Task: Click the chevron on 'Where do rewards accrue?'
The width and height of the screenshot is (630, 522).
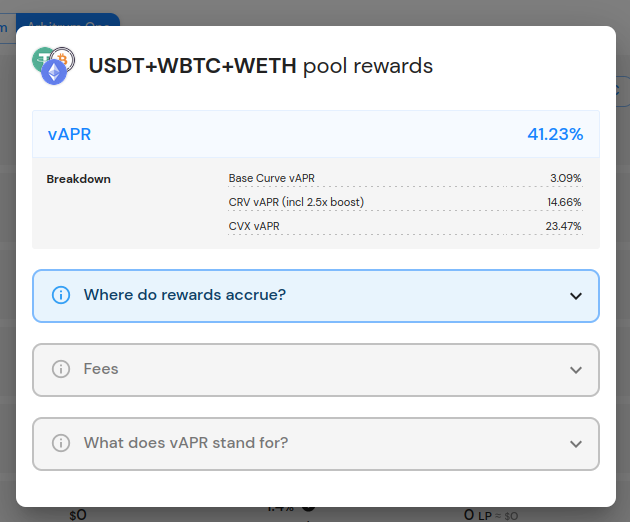Action: [576, 296]
